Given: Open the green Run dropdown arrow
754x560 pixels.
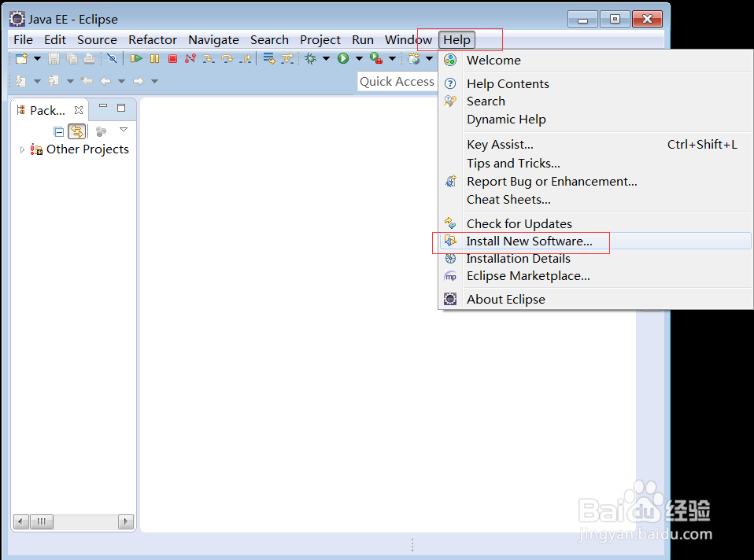Looking at the screenshot, I should click(359, 59).
